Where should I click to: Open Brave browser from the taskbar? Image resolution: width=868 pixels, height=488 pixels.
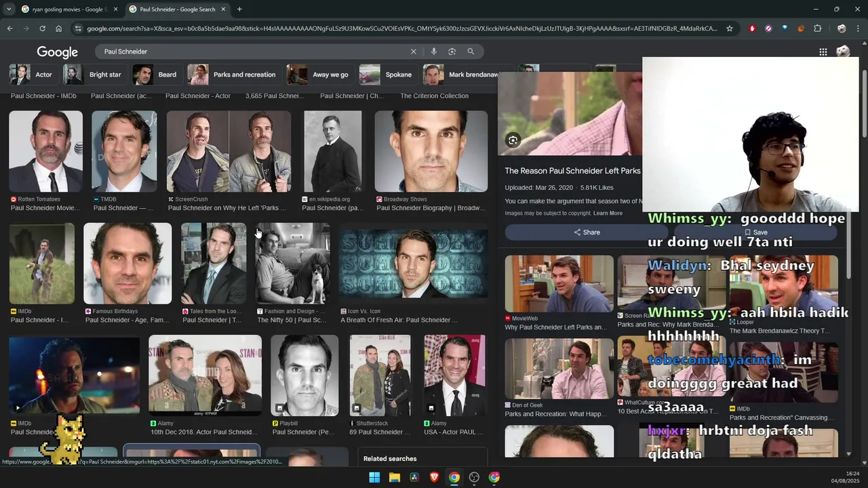tap(434, 477)
